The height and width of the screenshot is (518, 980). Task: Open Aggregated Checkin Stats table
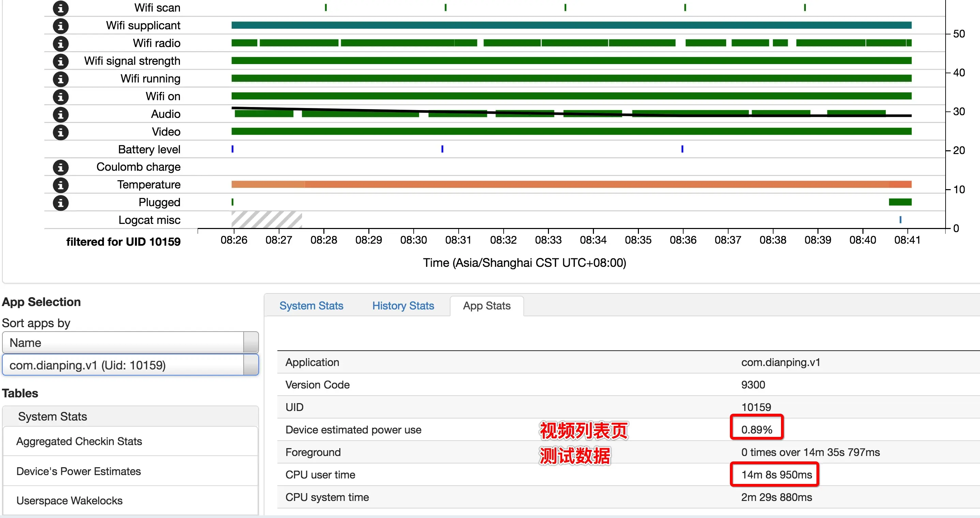point(79,441)
